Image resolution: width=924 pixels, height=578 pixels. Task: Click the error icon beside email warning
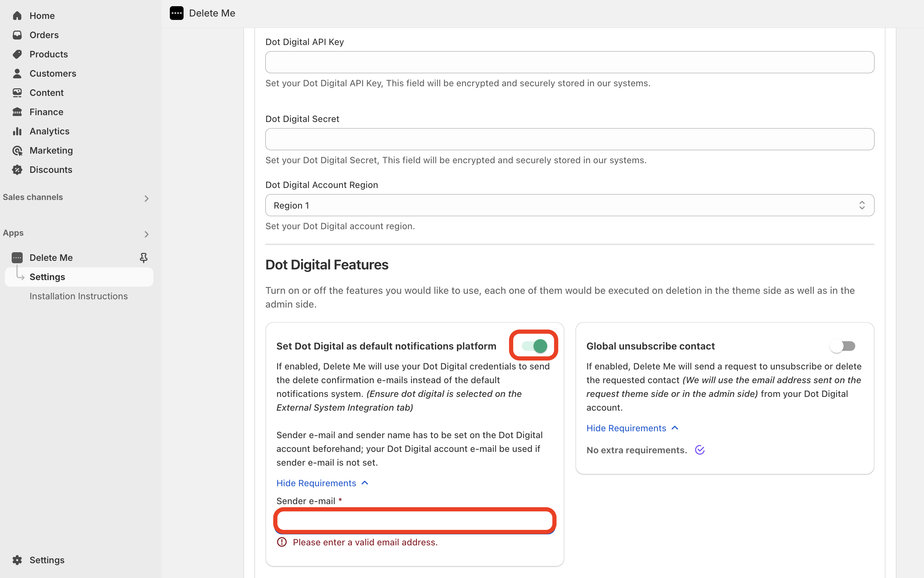point(282,542)
